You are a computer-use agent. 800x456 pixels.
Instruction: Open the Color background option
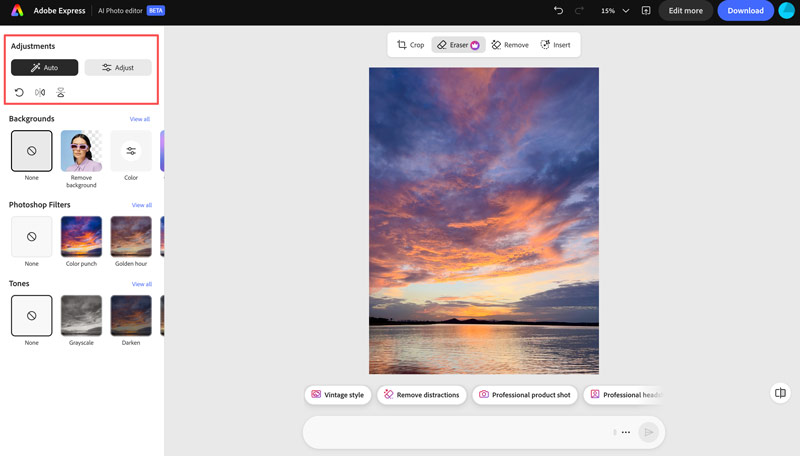(x=131, y=150)
